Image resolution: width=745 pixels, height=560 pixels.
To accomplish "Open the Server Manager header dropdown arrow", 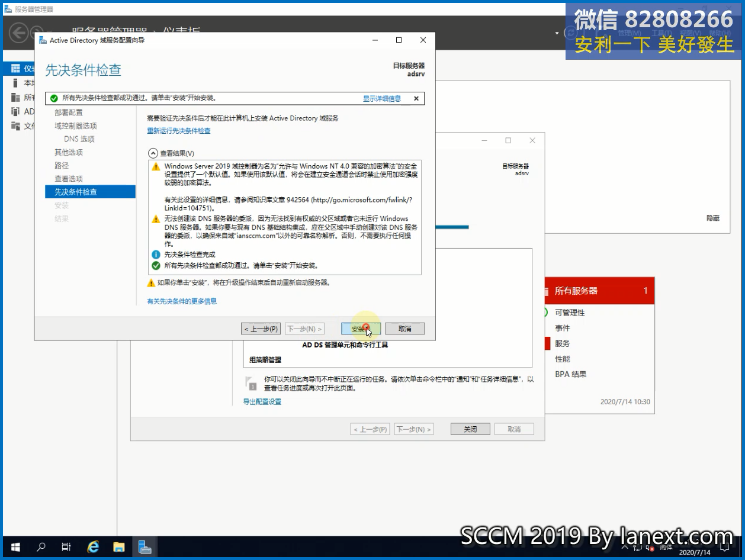I will (x=557, y=33).
